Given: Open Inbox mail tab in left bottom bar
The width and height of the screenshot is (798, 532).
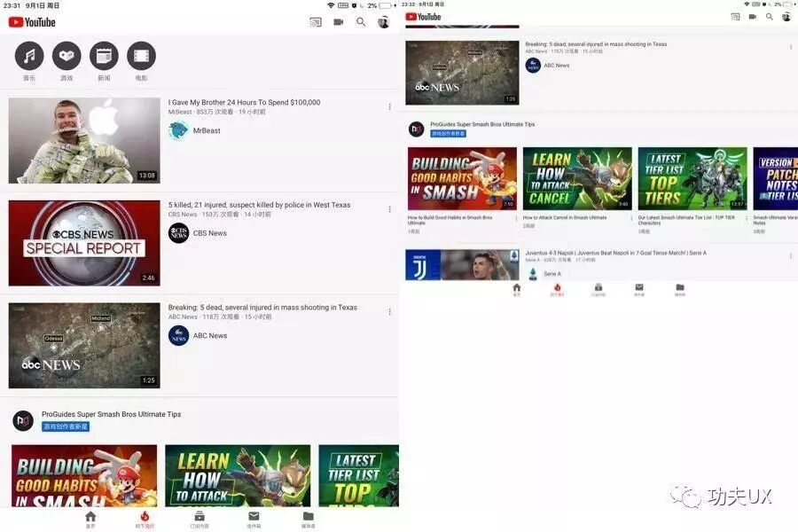Looking at the screenshot, I should (x=254, y=520).
